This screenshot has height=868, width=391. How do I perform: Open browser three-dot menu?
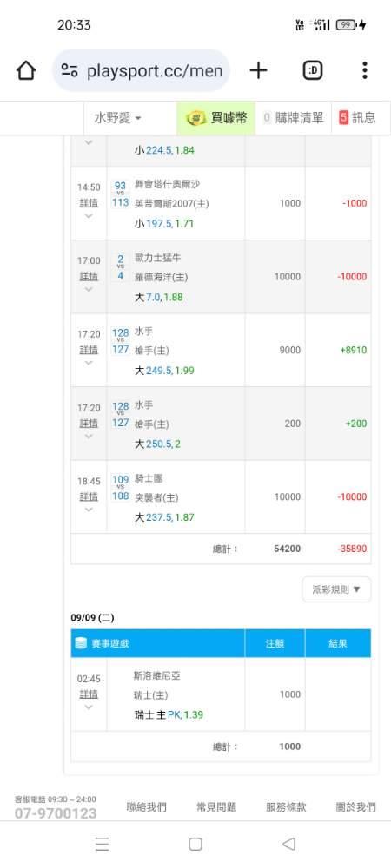point(364,70)
